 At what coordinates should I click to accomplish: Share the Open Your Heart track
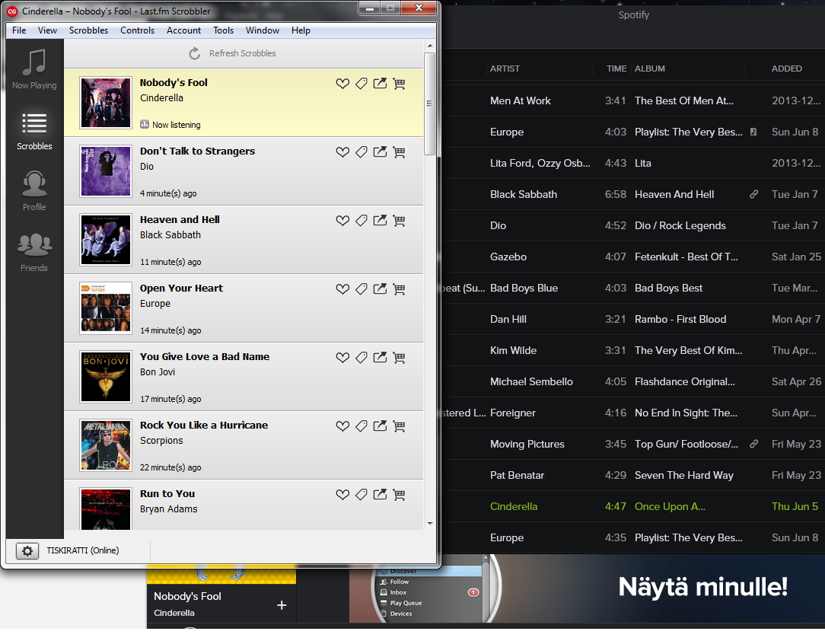coord(380,289)
